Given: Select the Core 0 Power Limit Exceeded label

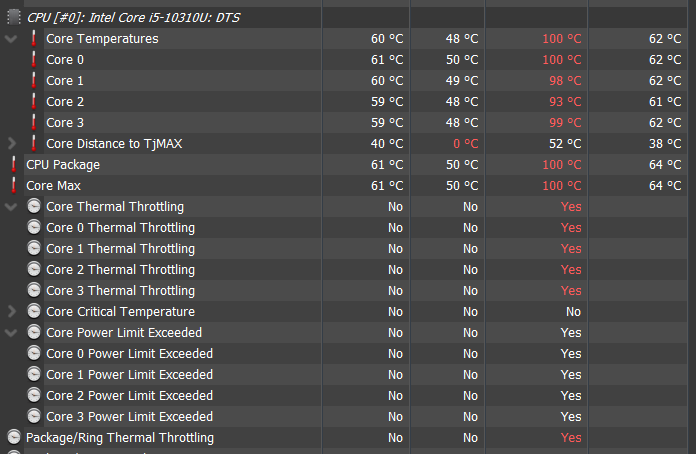Looking at the screenshot, I should pos(130,353).
